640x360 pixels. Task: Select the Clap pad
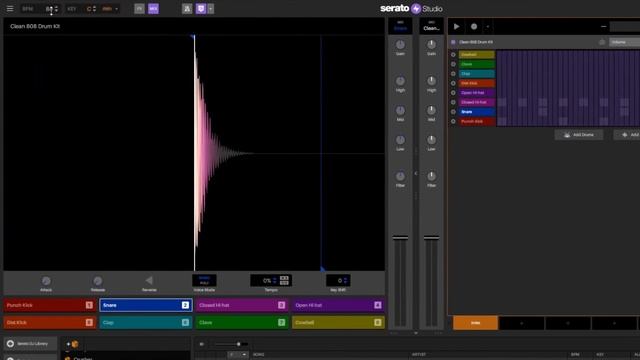[146, 322]
